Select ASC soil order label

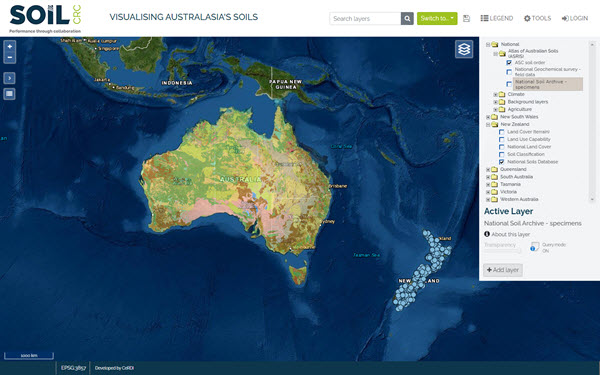coord(530,63)
